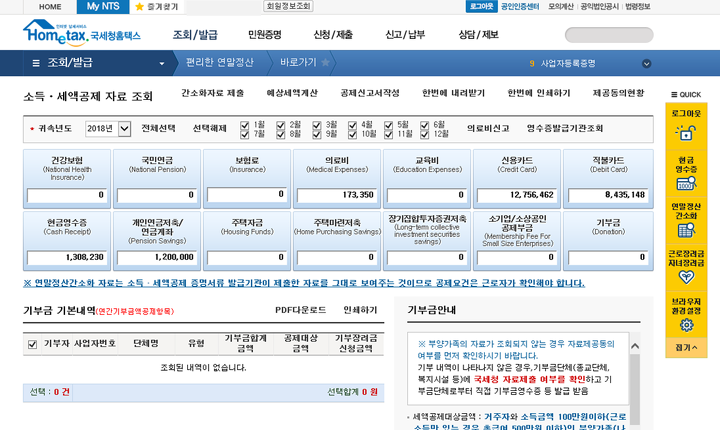
Task: Click the QUICK menu header icon
Action: pyautogui.click(x=674, y=95)
